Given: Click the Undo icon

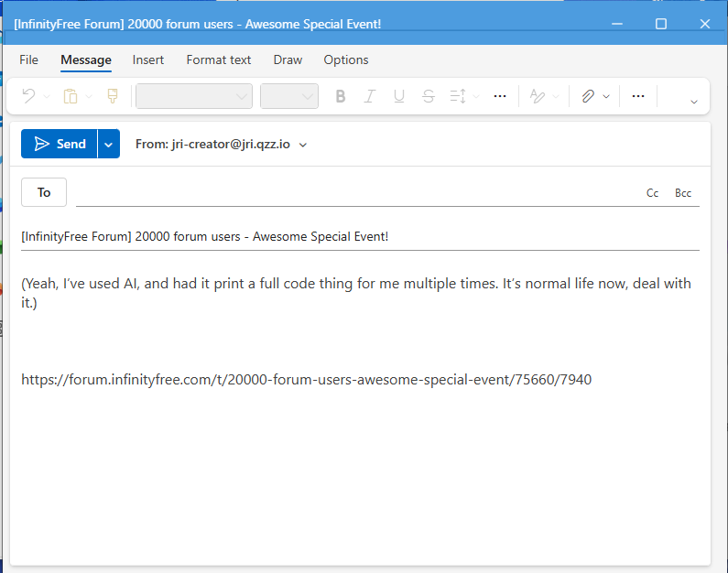Looking at the screenshot, I should pyautogui.click(x=28, y=96).
